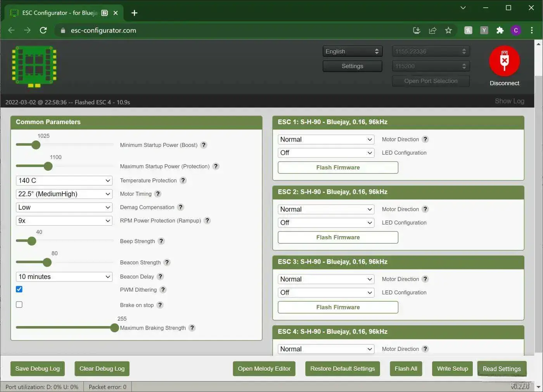Switch to the ESC Configurator browser tab
This screenshot has width=543, height=392.
[x=58, y=12]
